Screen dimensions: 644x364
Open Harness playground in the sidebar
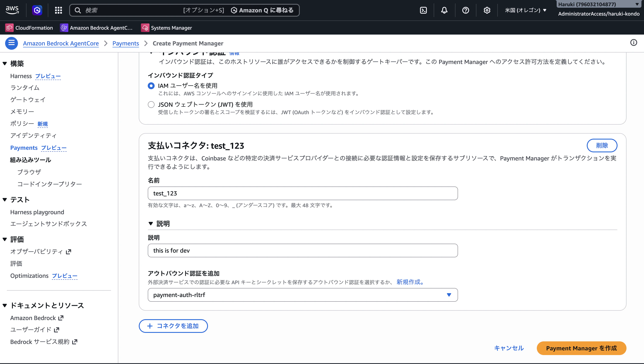tap(37, 212)
